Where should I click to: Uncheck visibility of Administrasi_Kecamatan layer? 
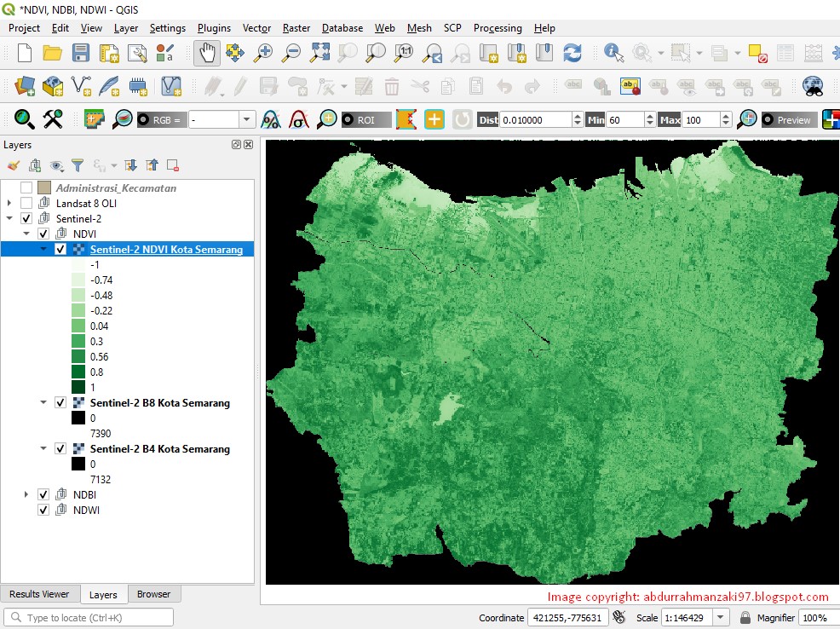[25, 188]
